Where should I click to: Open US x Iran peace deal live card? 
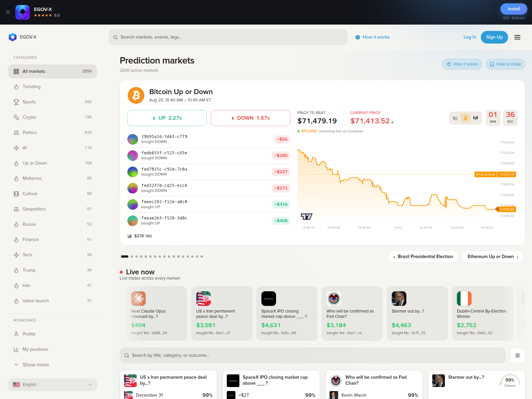[222, 314]
